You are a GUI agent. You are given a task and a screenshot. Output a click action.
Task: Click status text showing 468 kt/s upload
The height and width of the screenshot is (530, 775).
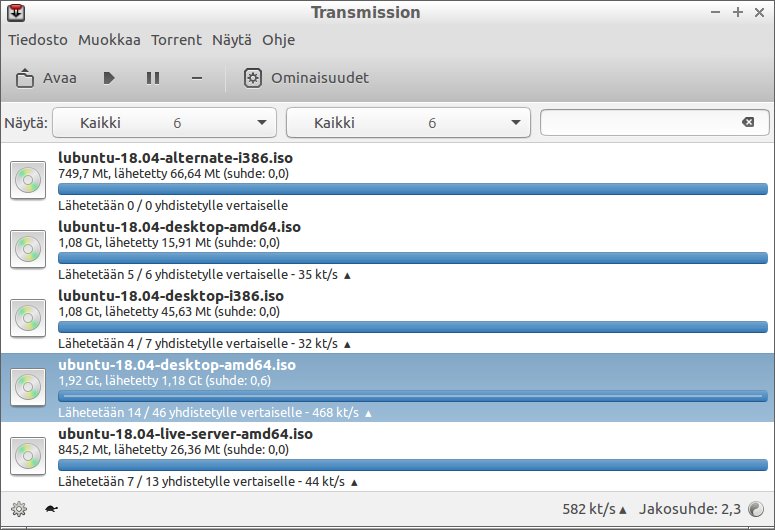(x=215, y=413)
